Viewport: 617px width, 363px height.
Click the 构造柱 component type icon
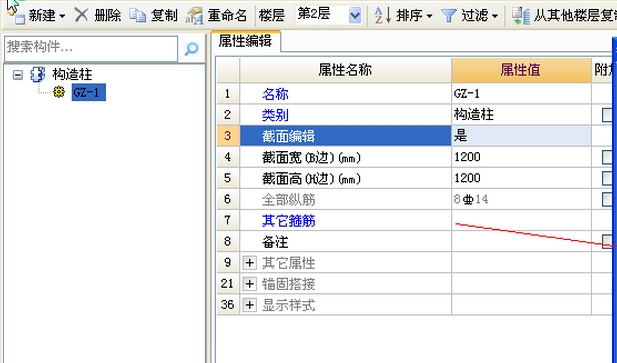coord(38,74)
